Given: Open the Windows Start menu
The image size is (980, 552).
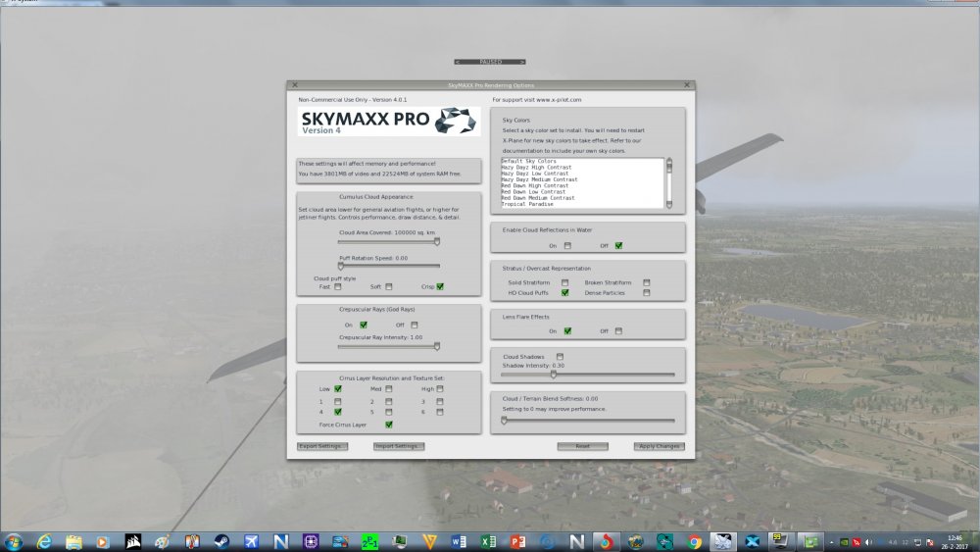Looking at the screenshot, I should click(13, 541).
